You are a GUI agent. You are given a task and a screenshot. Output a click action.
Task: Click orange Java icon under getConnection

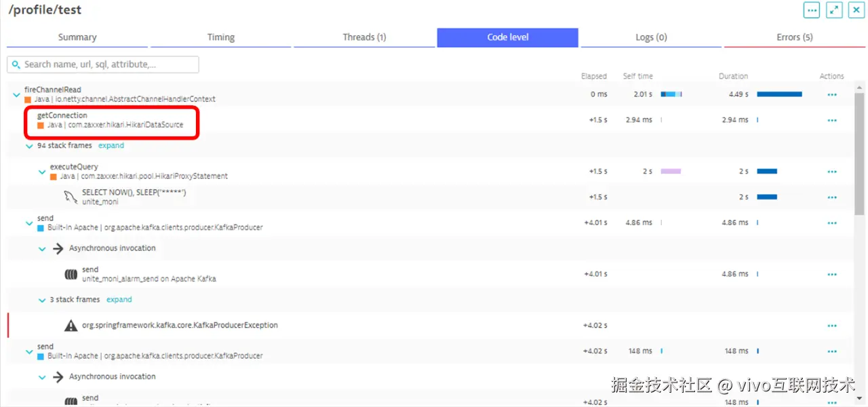point(41,125)
